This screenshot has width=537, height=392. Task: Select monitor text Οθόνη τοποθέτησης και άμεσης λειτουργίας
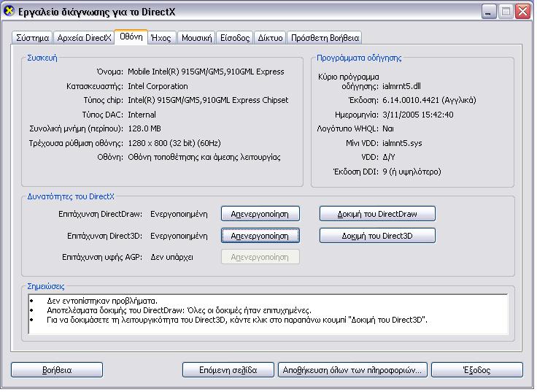[204, 157]
